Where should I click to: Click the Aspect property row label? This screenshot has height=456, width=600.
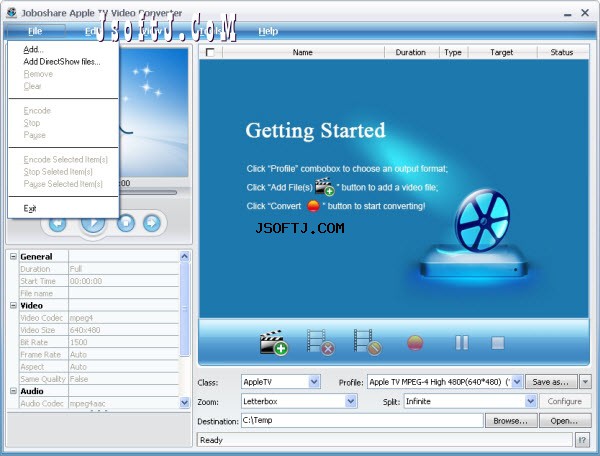32,366
